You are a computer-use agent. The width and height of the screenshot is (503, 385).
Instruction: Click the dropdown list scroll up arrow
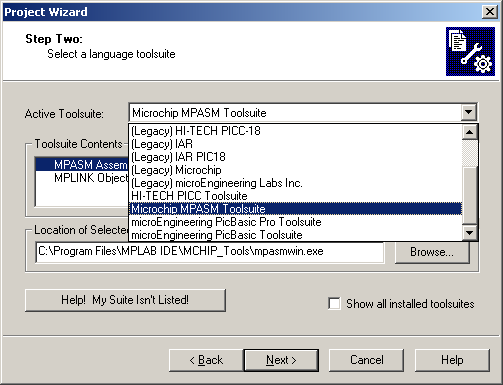[470, 132]
